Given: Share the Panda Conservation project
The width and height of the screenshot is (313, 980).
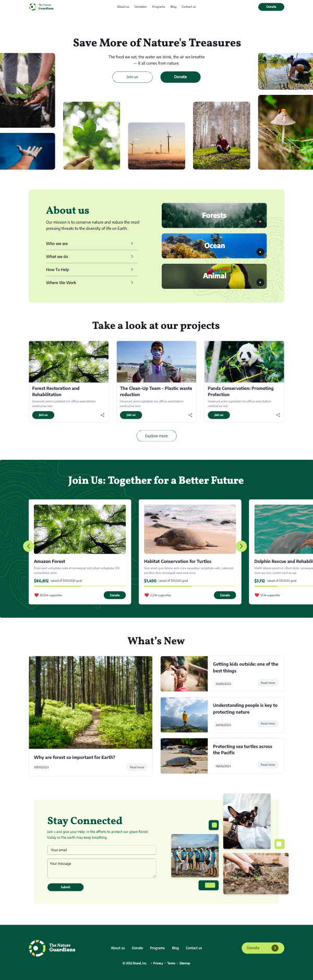Looking at the screenshot, I should pyautogui.click(x=278, y=415).
